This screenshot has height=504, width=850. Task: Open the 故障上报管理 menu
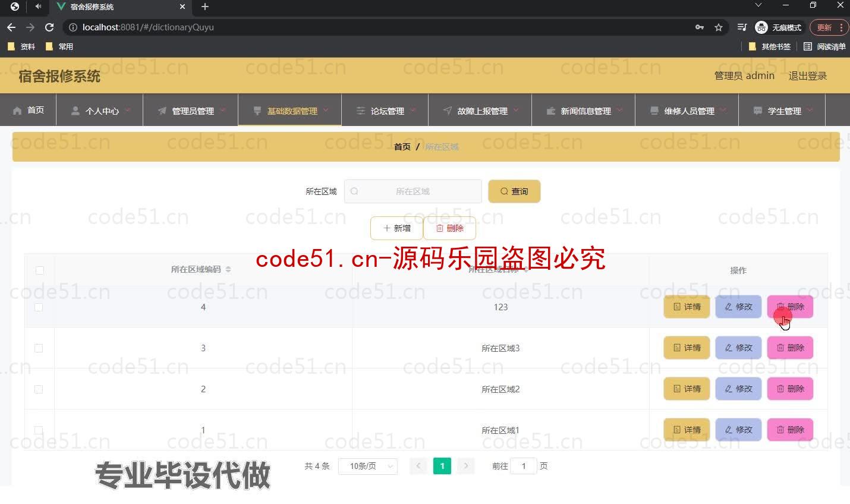tap(480, 110)
